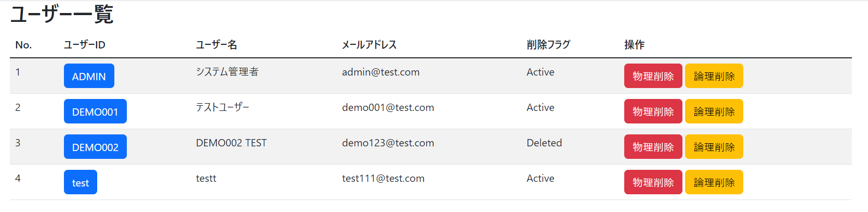Click the システム管理者 user name cell
The image size is (868, 212).
[x=227, y=72]
